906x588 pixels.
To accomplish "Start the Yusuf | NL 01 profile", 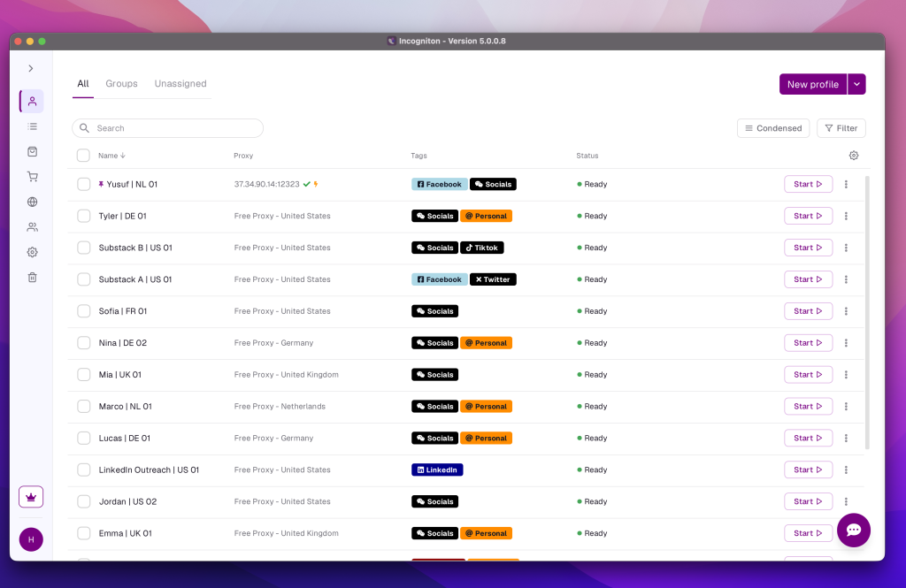I will pos(808,184).
